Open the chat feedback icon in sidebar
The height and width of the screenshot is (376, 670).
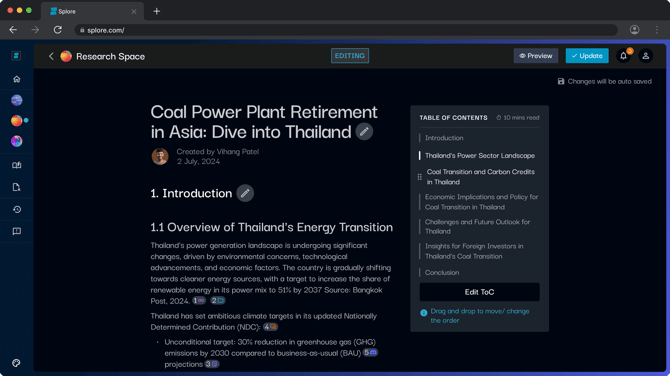pos(17,231)
